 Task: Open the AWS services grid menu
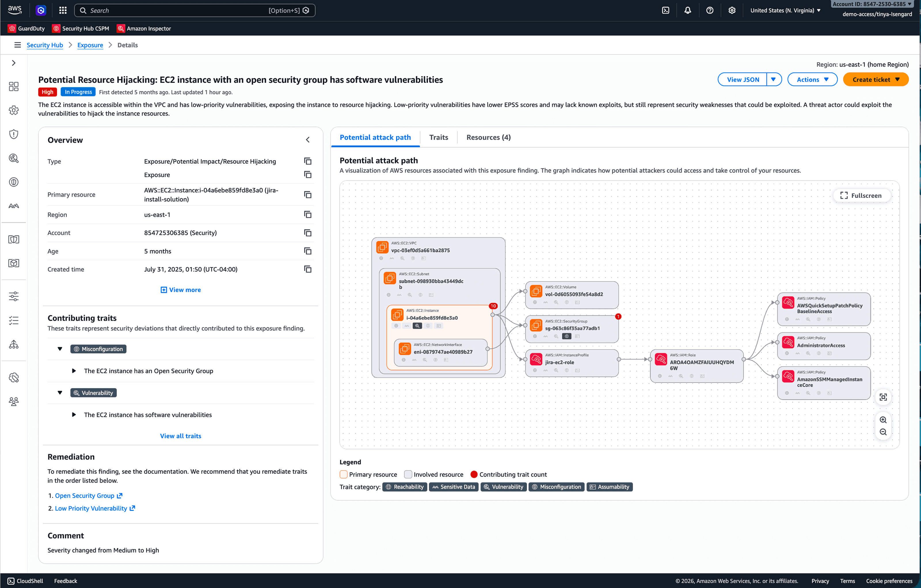[63, 10]
